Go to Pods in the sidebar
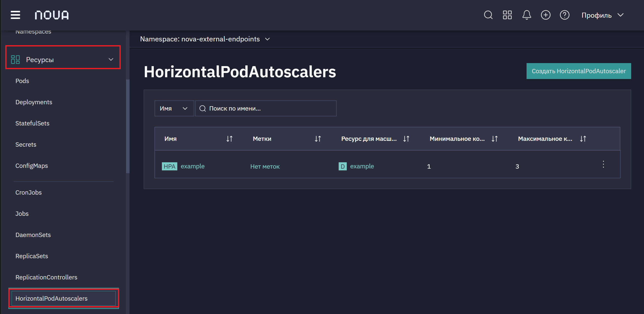Image resolution: width=644 pixels, height=314 pixels. 22,81
